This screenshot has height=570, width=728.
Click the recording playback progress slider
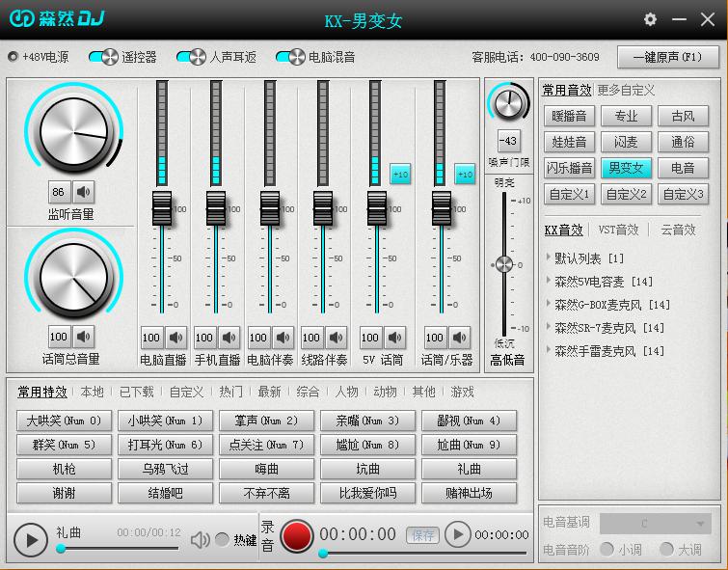424,553
